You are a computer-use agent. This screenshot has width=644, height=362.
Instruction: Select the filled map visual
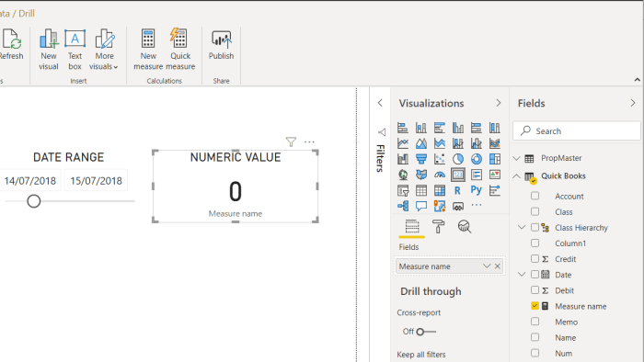point(421,175)
